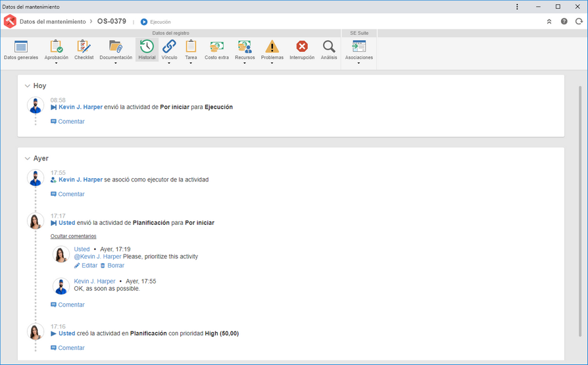Click the Ejecución status play icon

click(x=144, y=22)
